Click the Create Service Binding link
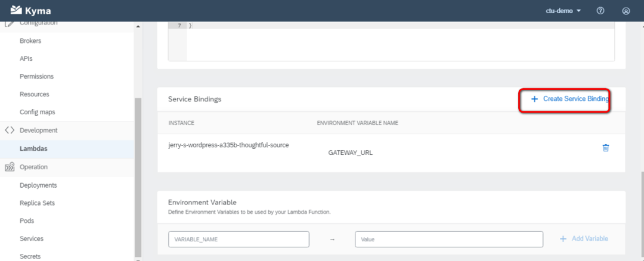 (x=575, y=99)
